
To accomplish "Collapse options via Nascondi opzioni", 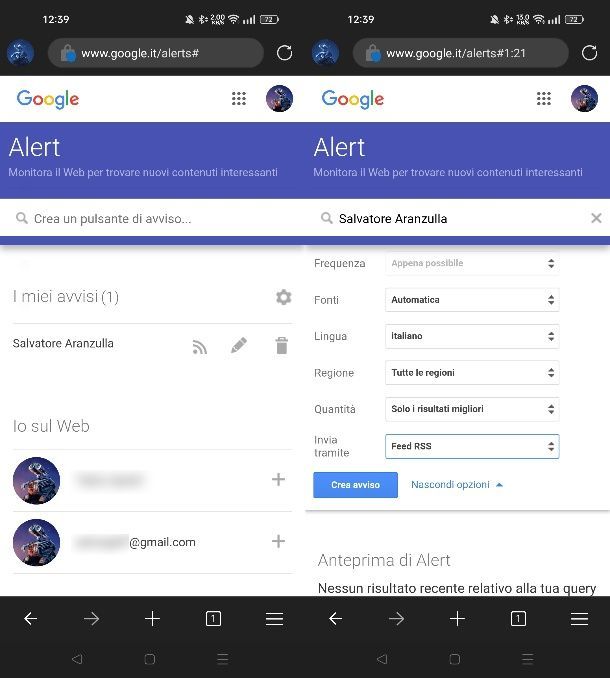I will (x=457, y=484).
